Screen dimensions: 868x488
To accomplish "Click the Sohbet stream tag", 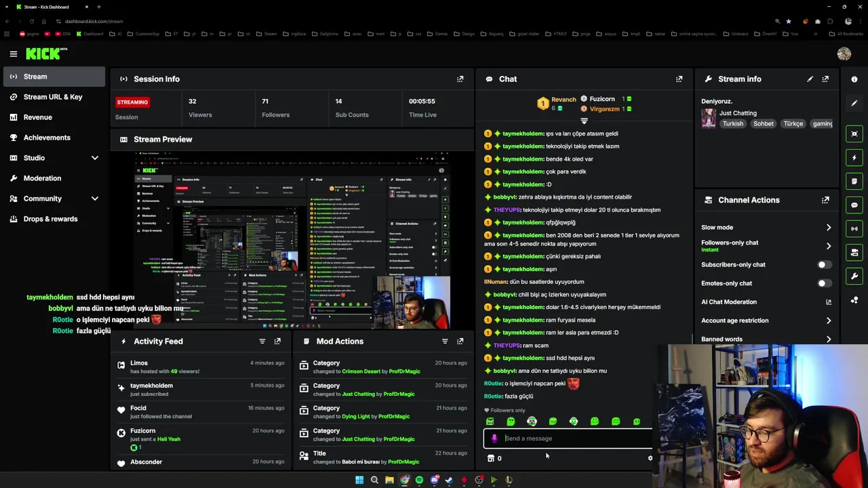I will (x=764, y=124).
